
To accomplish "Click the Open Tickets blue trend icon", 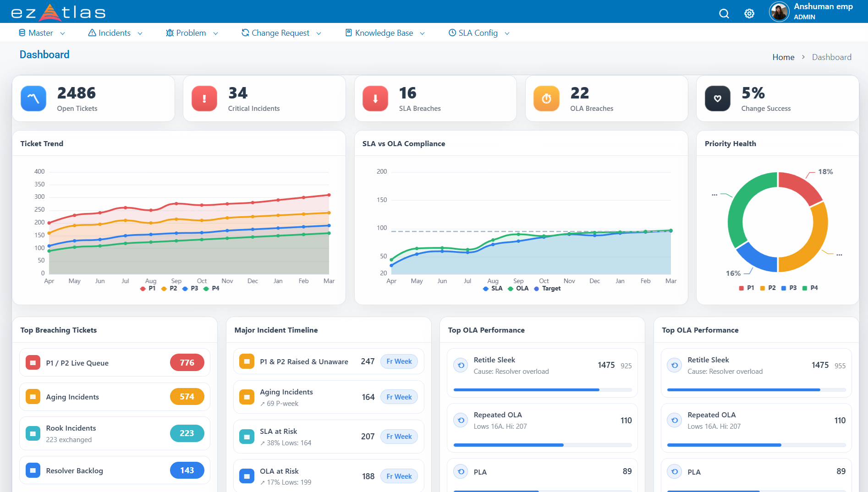I will (x=33, y=98).
